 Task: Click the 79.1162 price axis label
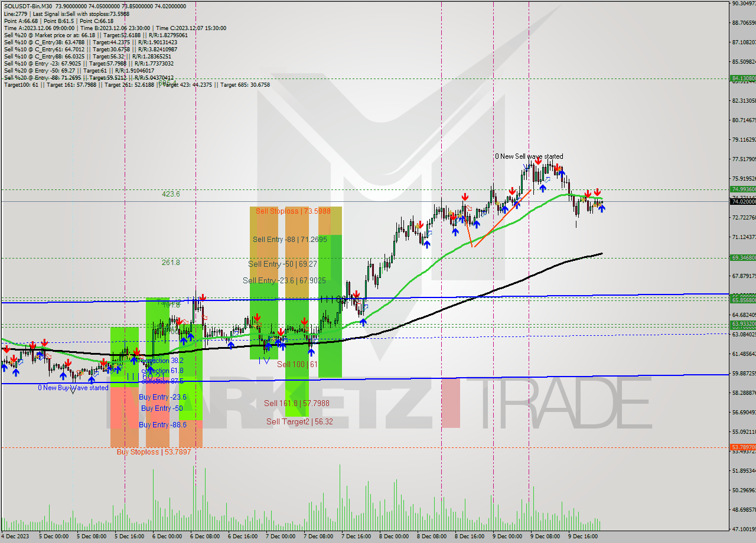point(743,140)
